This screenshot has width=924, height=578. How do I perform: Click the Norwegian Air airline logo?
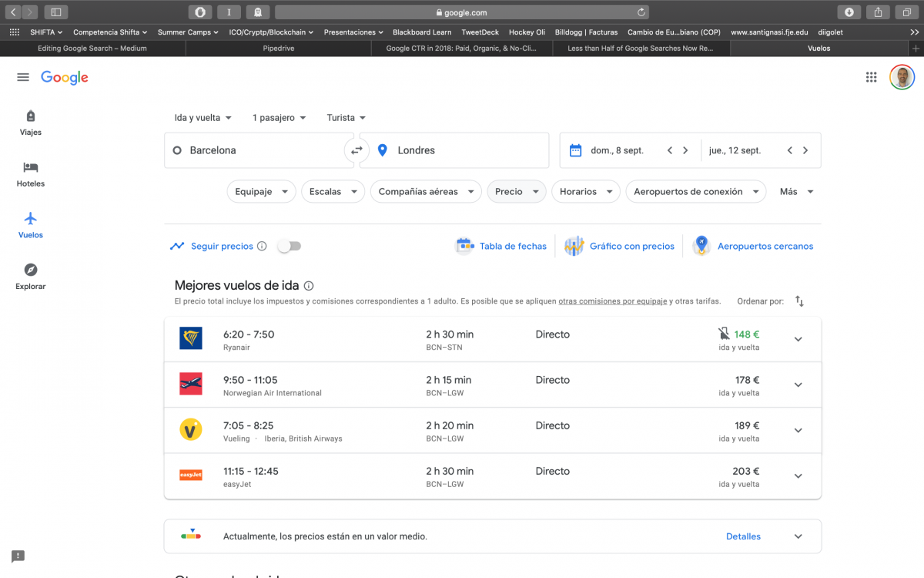point(191,384)
